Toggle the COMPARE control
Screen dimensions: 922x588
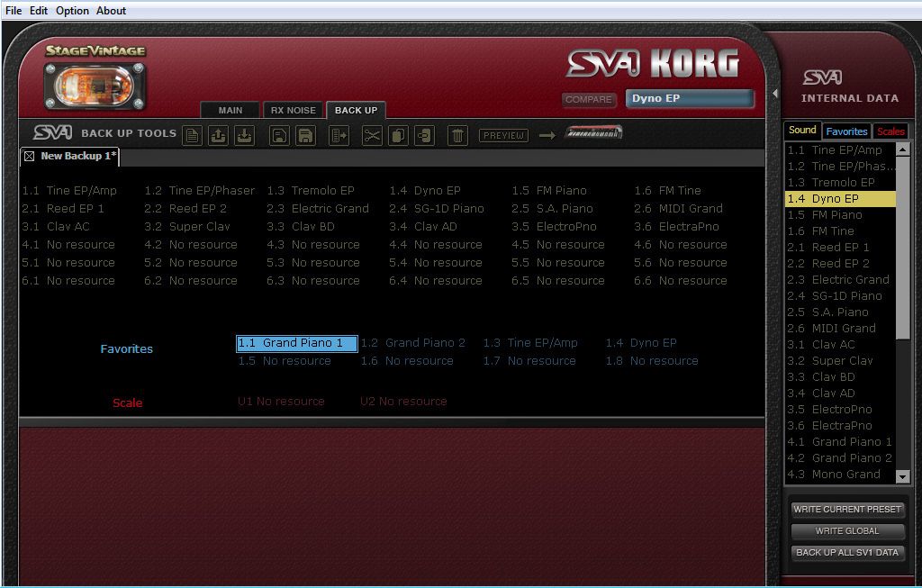[589, 101]
